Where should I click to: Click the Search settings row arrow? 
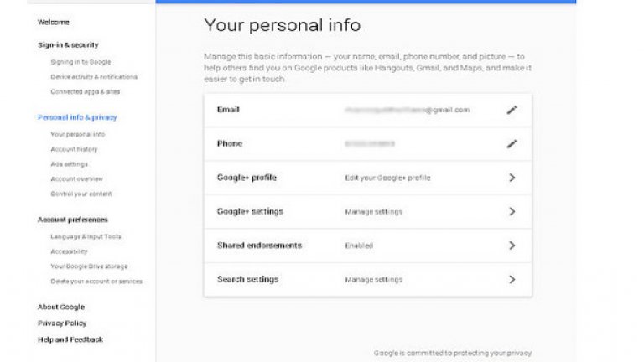[512, 279]
